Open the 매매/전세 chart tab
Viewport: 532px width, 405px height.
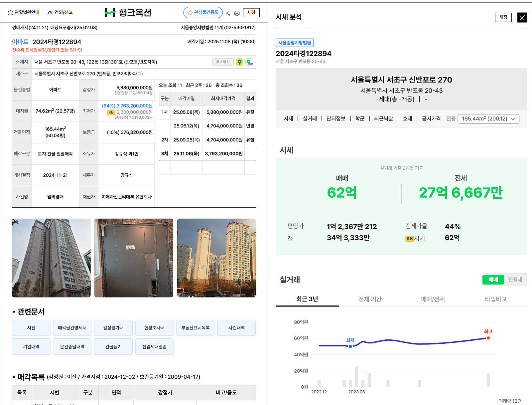pos(433,299)
